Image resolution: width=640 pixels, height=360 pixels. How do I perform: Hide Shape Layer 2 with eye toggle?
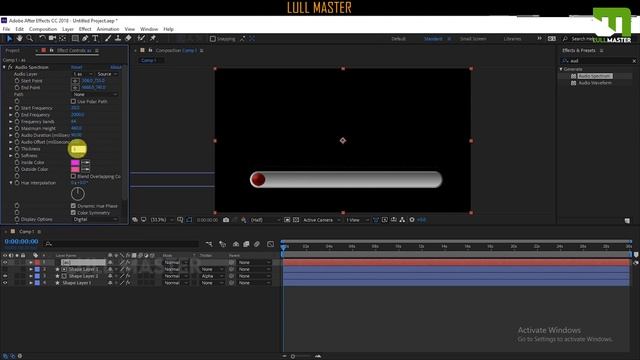point(5,276)
